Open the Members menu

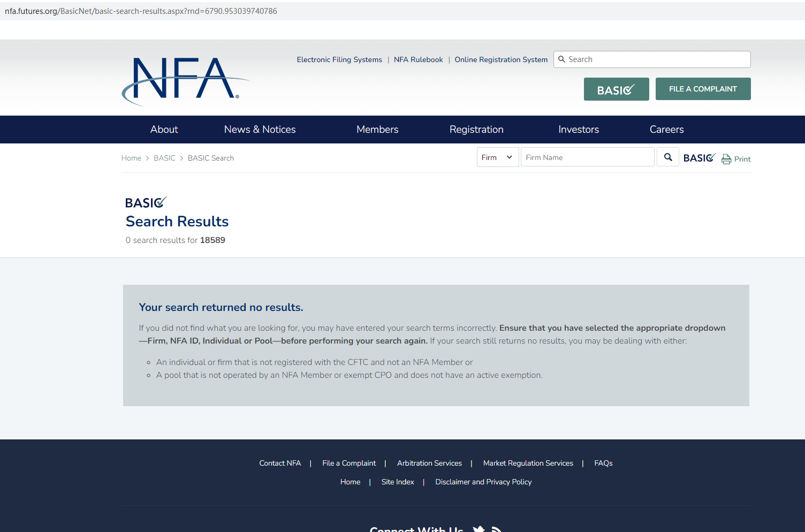pos(377,130)
